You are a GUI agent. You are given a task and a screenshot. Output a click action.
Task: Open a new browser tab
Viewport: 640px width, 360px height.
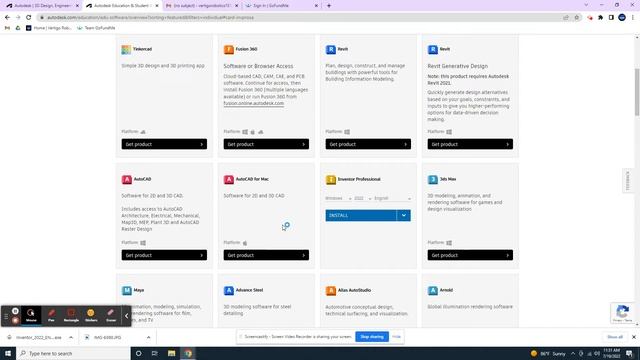tap(329, 6)
